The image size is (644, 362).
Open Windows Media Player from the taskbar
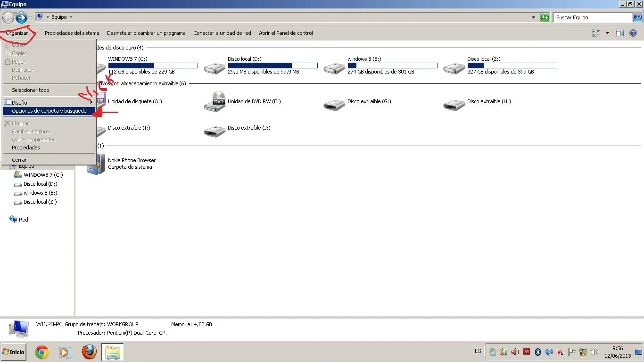[65, 352]
